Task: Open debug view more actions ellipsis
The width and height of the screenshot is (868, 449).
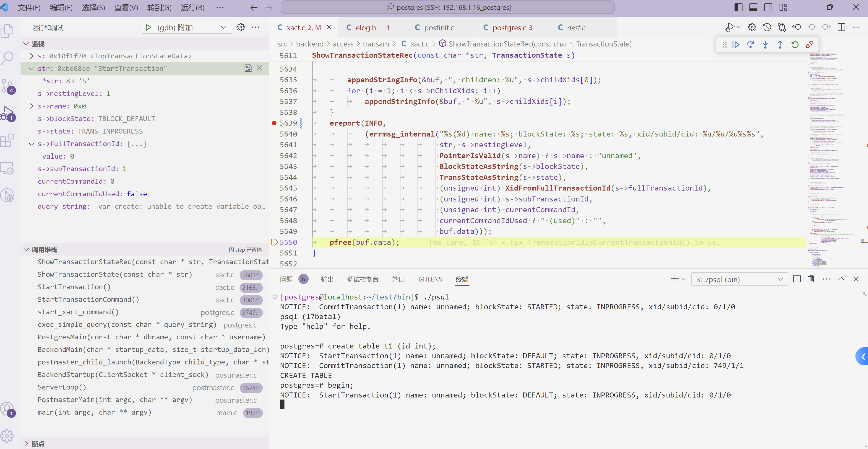Action: (256, 27)
